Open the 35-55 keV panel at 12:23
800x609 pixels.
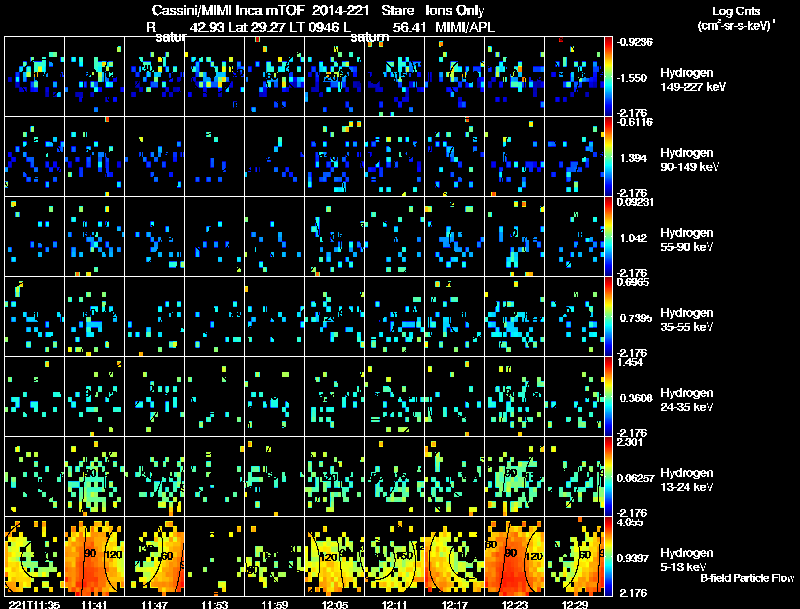click(x=514, y=316)
